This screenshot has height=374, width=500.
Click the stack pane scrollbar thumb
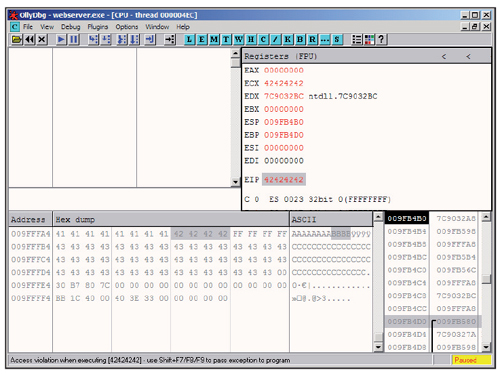point(486,279)
